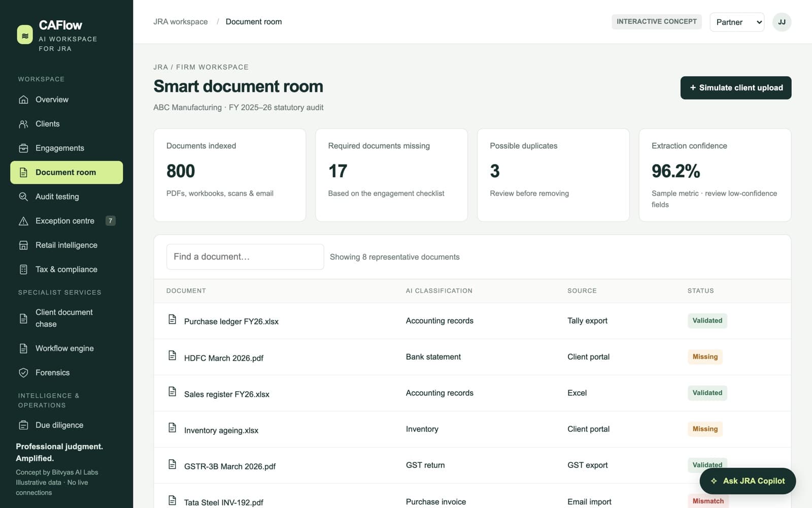The image size is (812, 508).
Task: Go to the Forensics section
Action: [66, 373]
